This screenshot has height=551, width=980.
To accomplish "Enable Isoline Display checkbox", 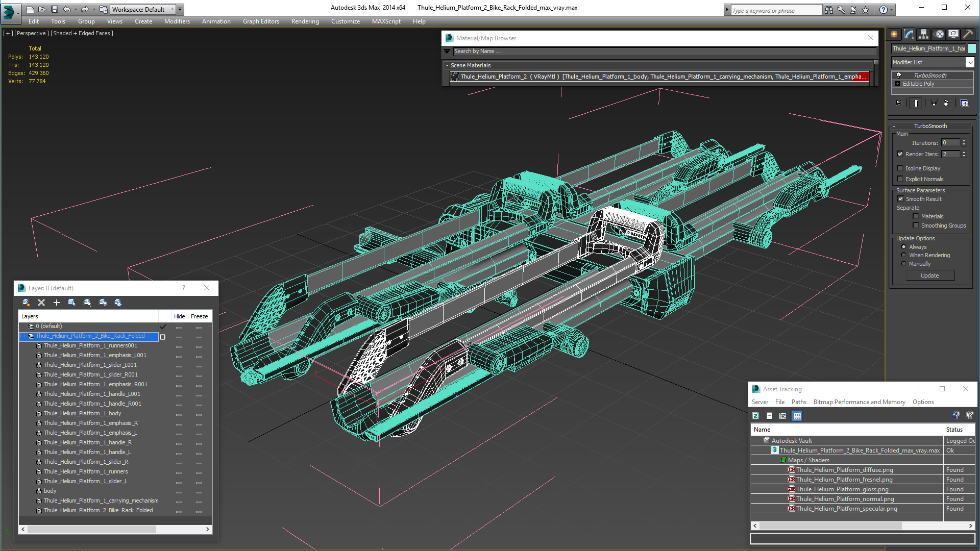I will point(900,168).
